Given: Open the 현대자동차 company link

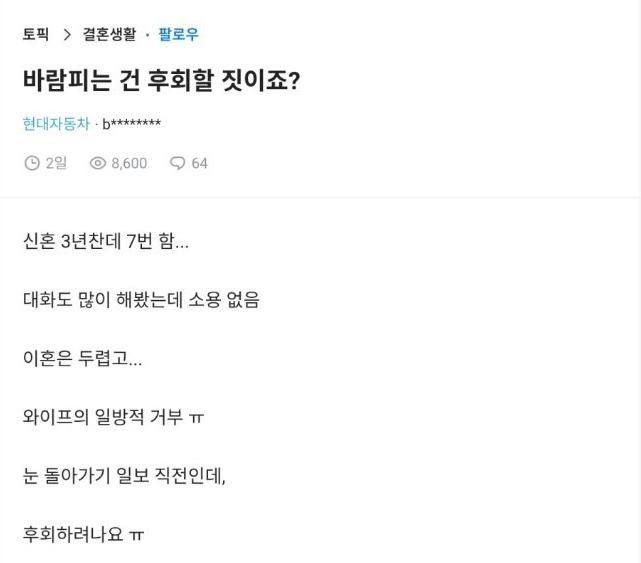Looking at the screenshot, I should click(x=56, y=124).
